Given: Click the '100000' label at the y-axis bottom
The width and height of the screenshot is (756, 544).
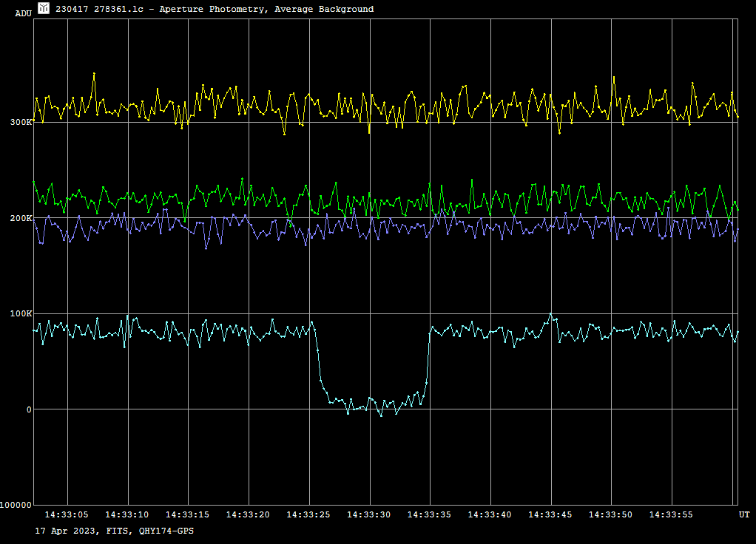Looking at the screenshot, I should pos(16,505).
